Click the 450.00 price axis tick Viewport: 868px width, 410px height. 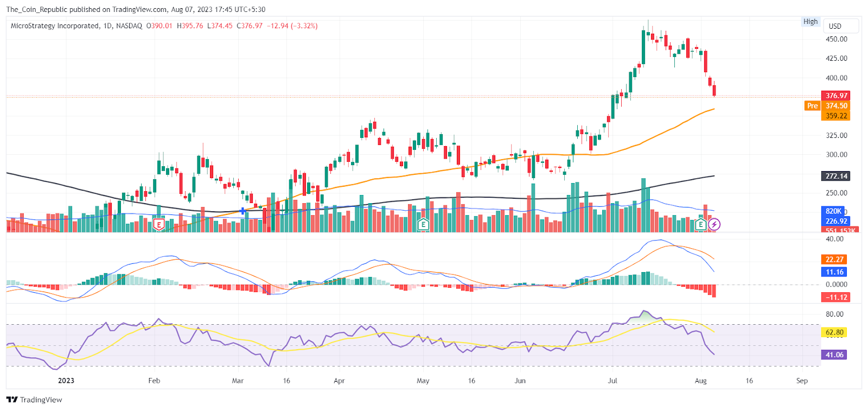[x=836, y=39]
